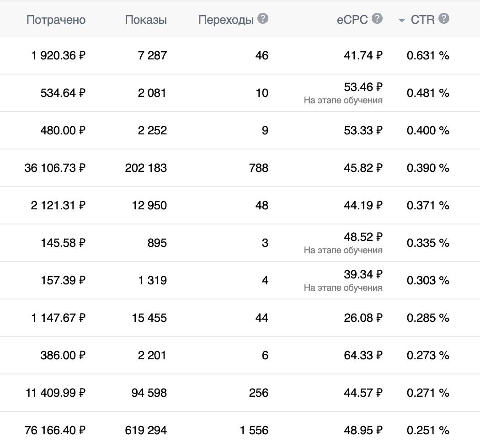Click help icon next to CTR
Screen dimensions: 480x448
tap(444, 19)
